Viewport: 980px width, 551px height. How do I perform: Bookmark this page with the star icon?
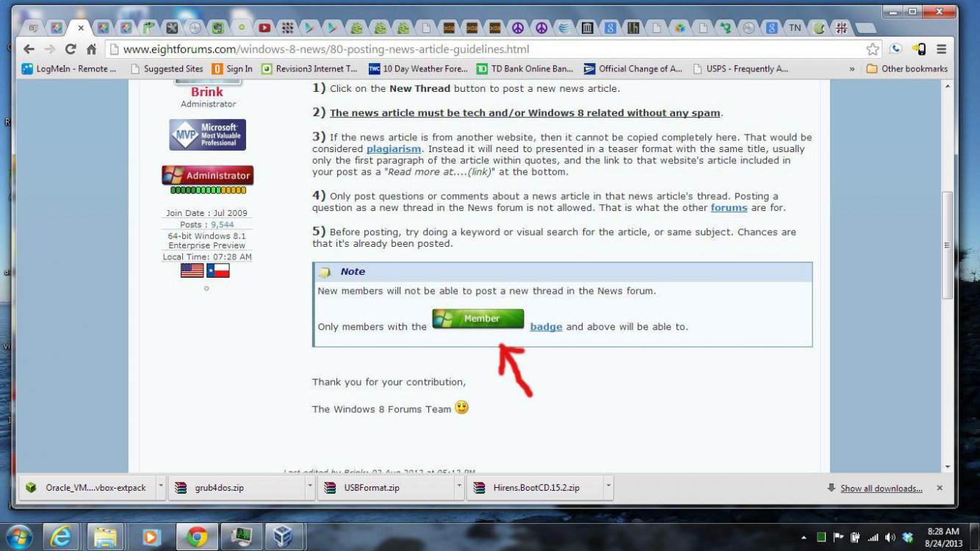click(x=872, y=49)
